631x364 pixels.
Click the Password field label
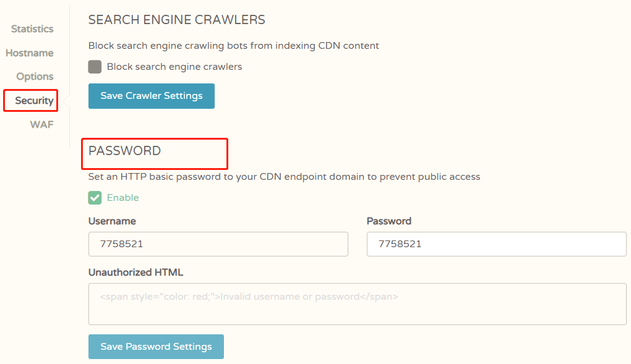pyautogui.click(x=388, y=221)
